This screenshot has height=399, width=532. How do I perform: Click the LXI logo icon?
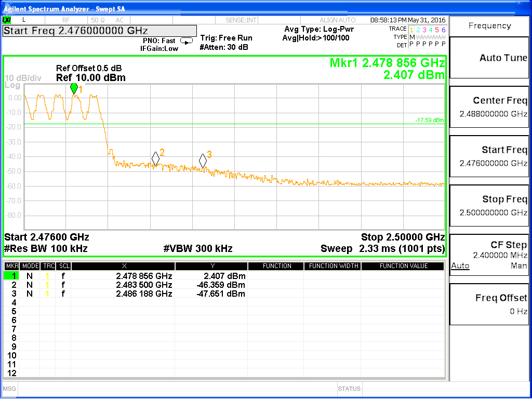(x=7, y=20)
